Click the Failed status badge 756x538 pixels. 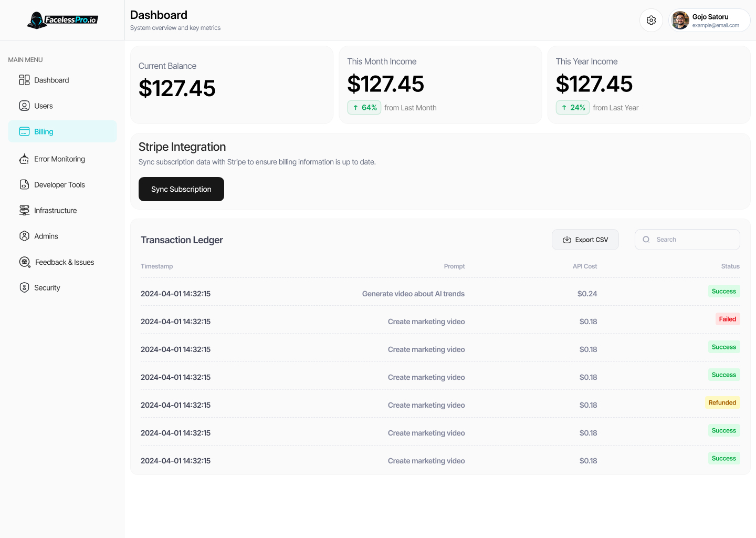pos(728,319)
